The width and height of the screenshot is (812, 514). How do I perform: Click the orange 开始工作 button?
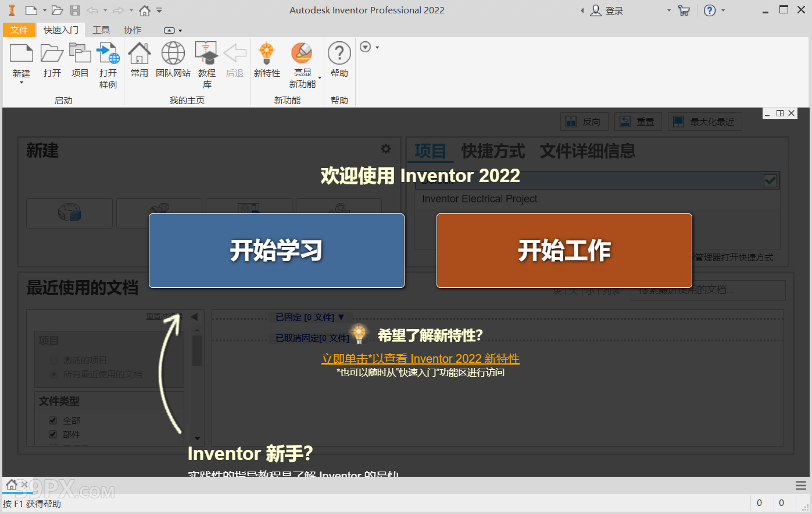coord(564,251)
